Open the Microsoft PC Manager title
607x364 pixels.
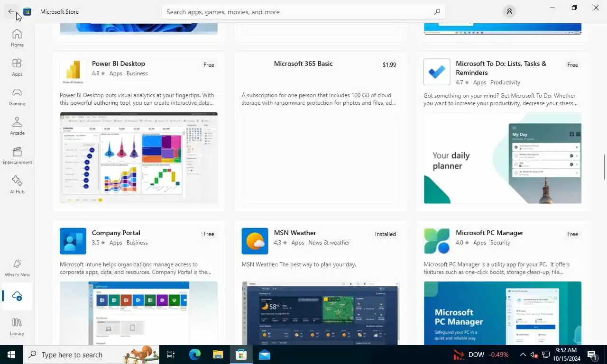click(x=489, y=233)
